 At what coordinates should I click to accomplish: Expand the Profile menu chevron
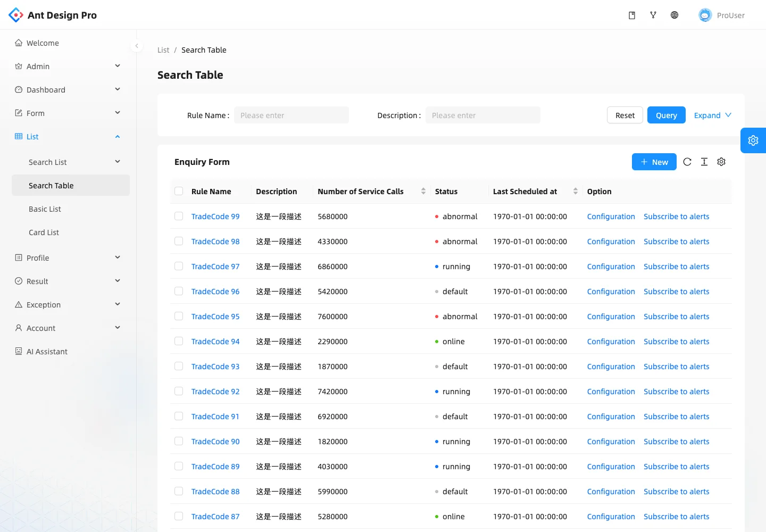[118, 257]
